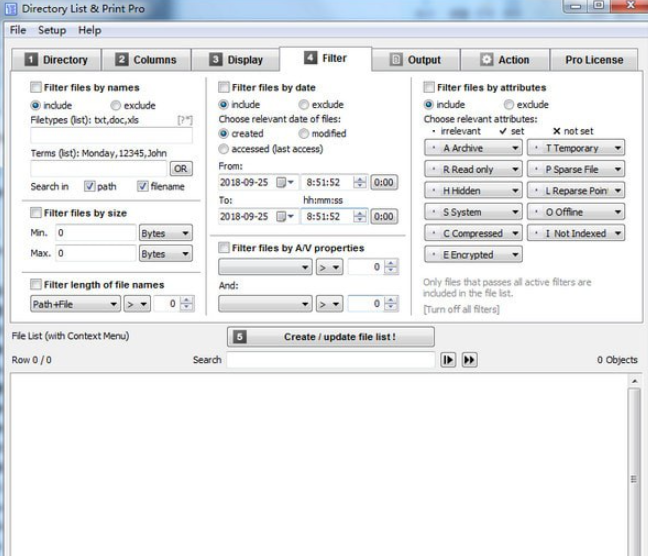Select exclude radio under filter by names

pyautogui.click(x=115, y=105)
